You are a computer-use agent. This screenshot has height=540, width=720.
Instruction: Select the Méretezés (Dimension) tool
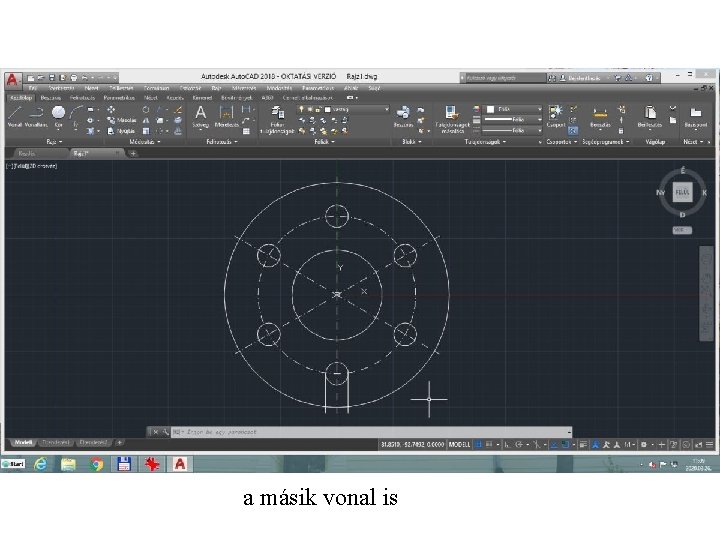tap(226, 117)
